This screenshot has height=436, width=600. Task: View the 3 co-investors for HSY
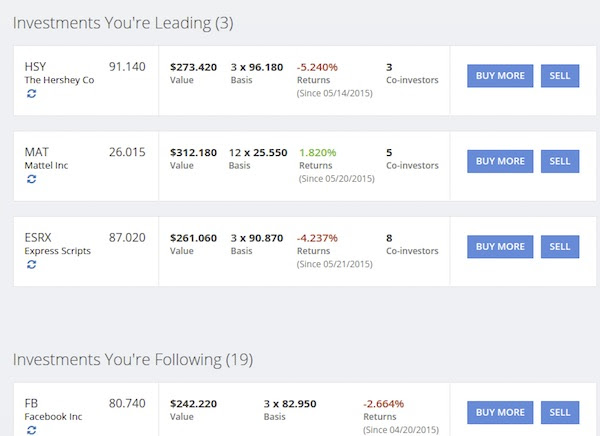click(x=411, y=73)
